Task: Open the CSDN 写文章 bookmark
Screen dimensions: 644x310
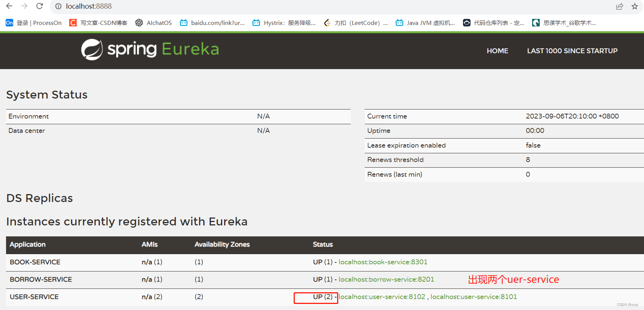Action: (x=98, y=23)
